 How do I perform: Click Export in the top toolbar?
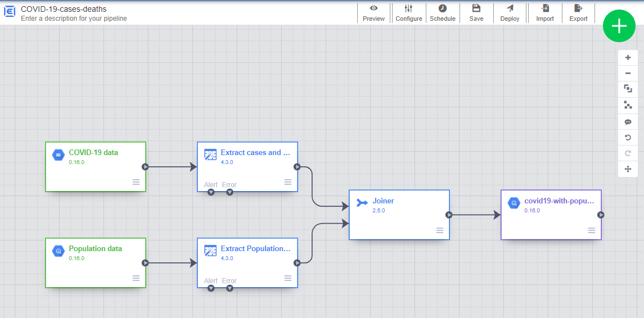coord(578,13)
